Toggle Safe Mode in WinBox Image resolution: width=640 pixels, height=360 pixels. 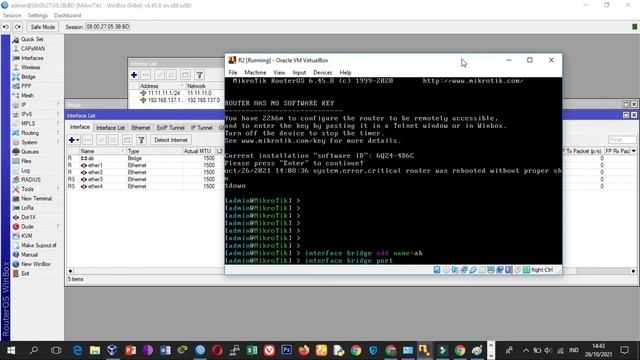coord(42,27)
